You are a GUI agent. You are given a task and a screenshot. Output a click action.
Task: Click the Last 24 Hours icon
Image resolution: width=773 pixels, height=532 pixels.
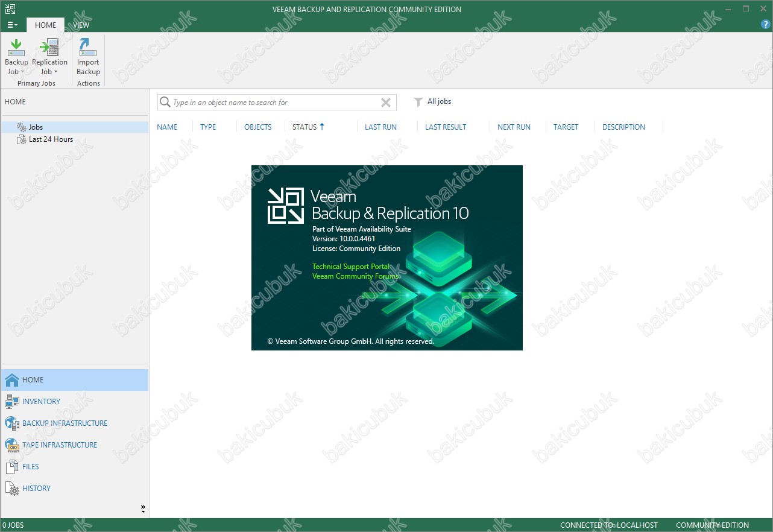[x=22, y=139]
